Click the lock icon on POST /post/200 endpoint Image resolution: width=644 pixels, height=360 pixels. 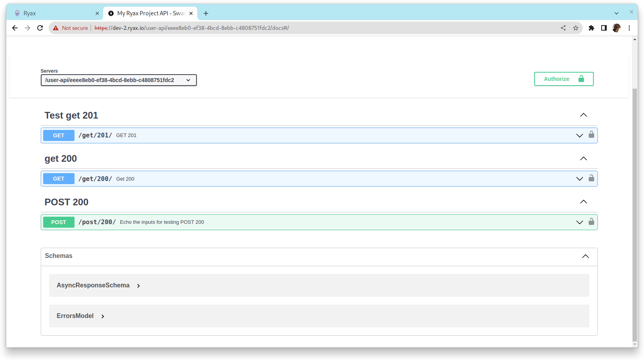point(591,222)
